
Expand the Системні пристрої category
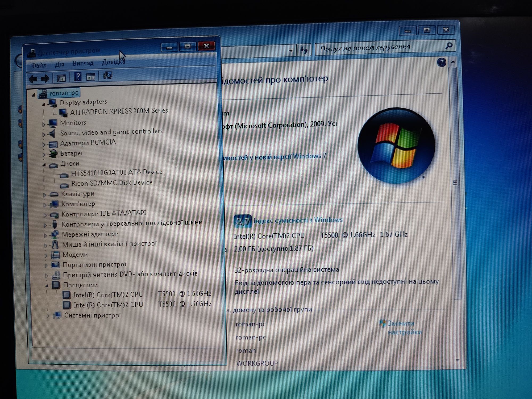(x=48, y=316)
